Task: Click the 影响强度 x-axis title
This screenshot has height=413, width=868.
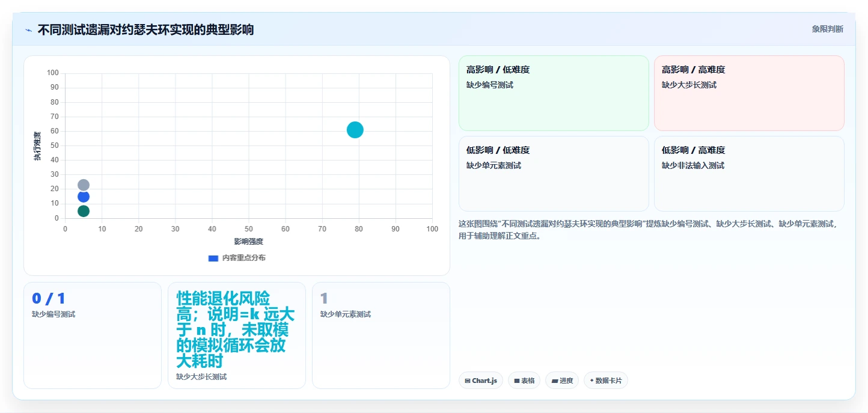Action: point(249,242)
